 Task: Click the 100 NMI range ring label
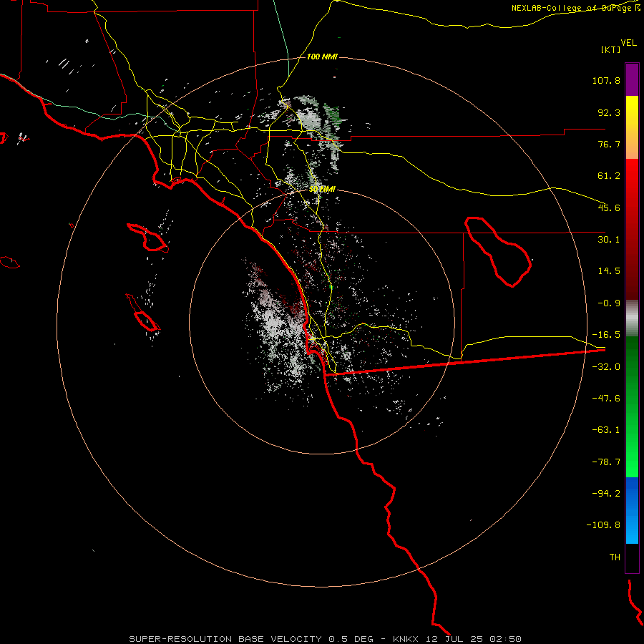(322, 57)
